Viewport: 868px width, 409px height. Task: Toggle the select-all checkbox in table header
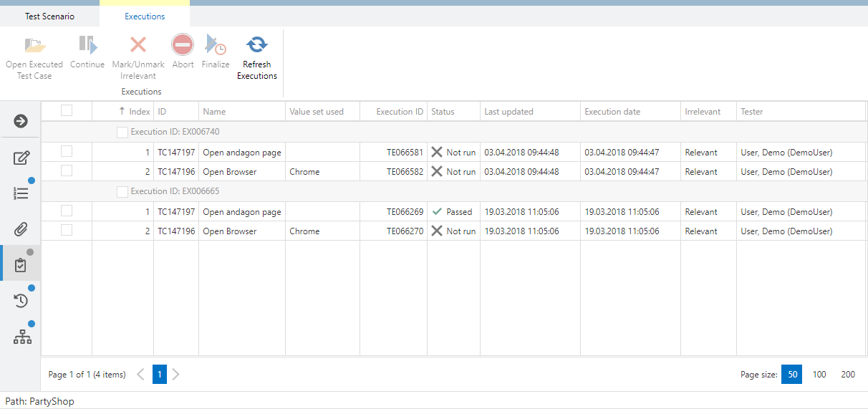[x=67, y=111]
